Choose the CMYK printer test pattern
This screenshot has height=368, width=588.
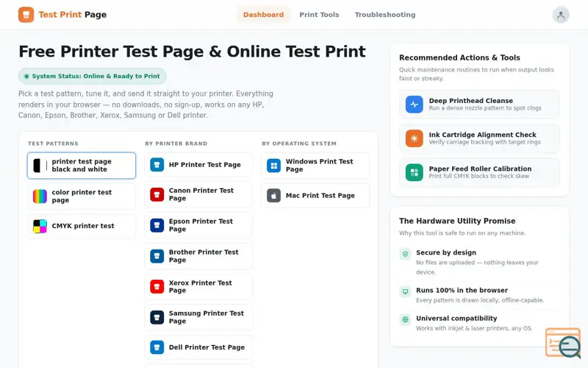82,227
